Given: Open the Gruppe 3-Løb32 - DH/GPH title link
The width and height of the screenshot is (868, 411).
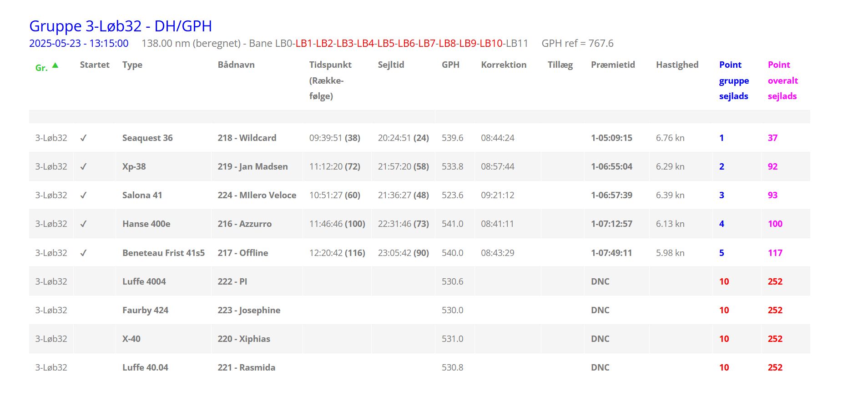Looking at the screenshot, I should click(121, 26).
